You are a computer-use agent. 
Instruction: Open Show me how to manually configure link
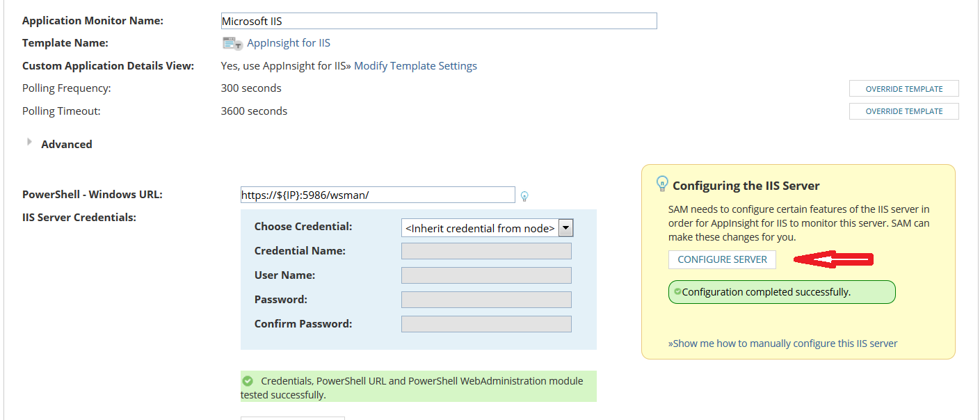782,344
